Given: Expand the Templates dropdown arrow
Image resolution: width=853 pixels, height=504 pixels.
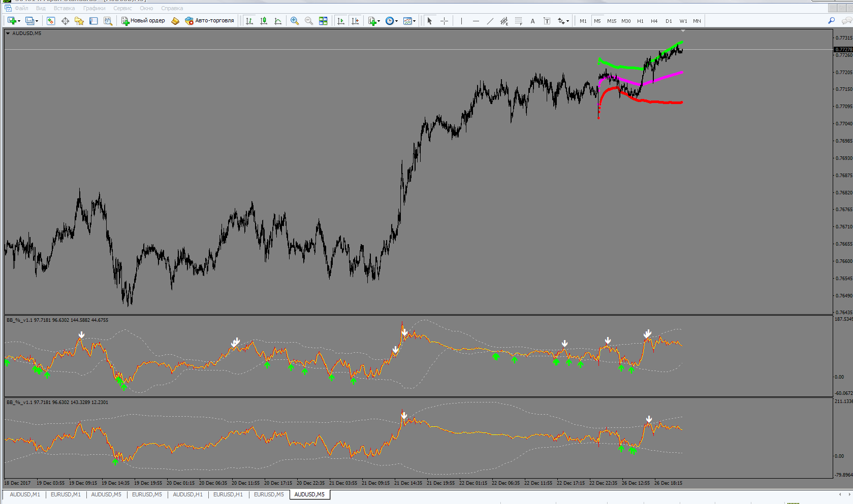Looking at the screenshot, I should click(x=415, y=21).
